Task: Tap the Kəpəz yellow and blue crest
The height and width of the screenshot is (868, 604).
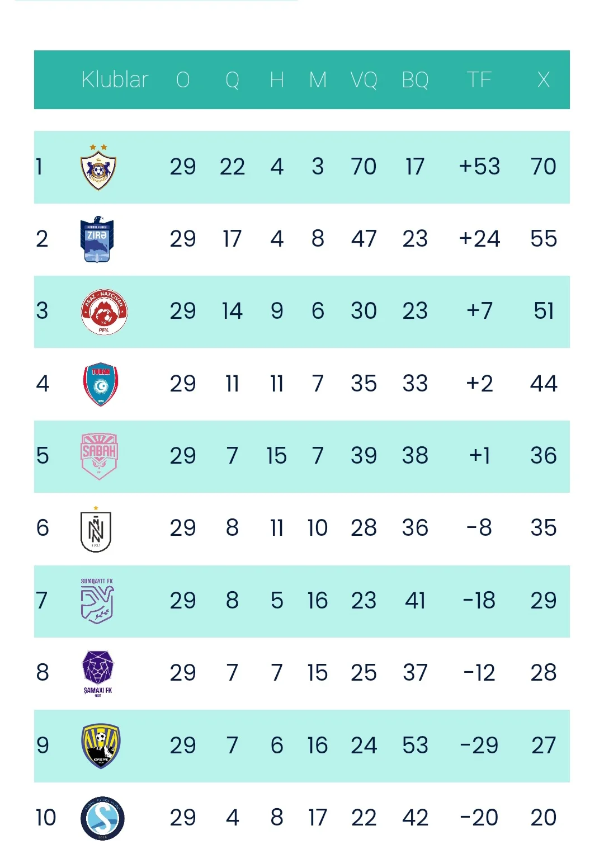Action: coord(101,746)
